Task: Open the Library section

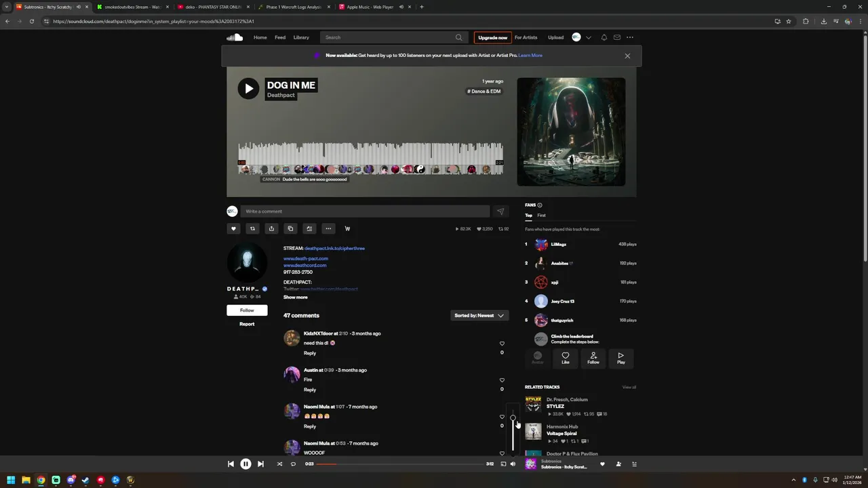Action: pos(301,37)
